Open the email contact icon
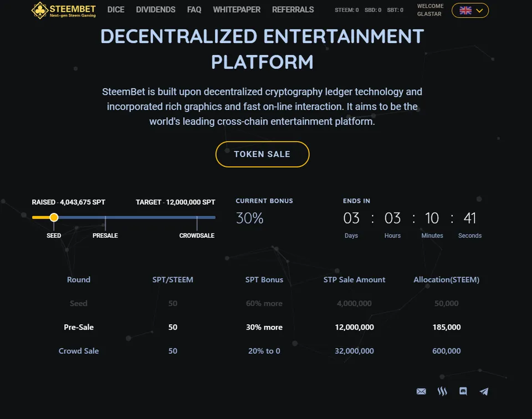Viewport: 532px width, 419px height. [421, 391]
